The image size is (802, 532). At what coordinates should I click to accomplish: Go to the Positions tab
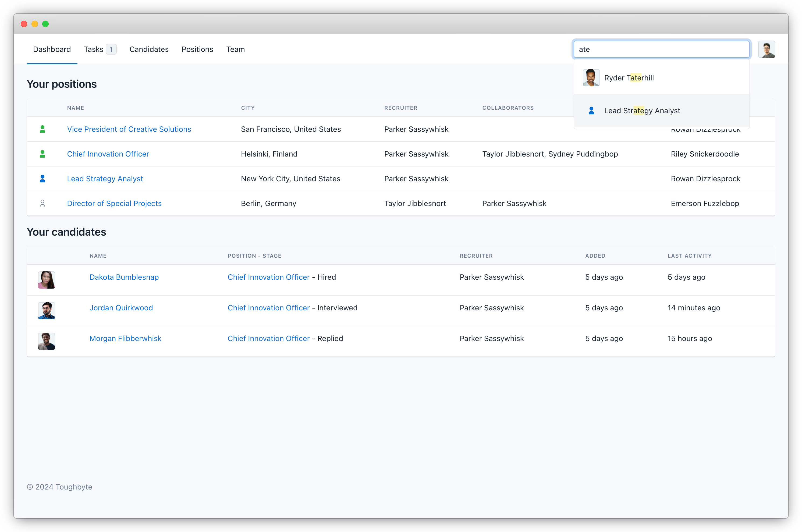197,49
